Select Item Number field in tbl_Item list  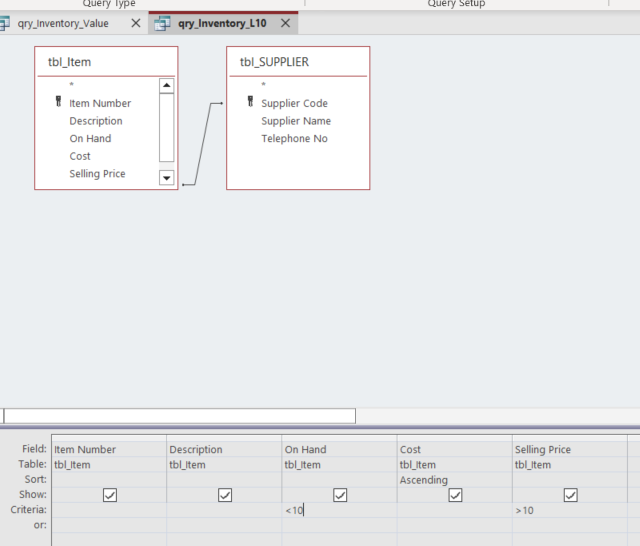coord(100,103)
